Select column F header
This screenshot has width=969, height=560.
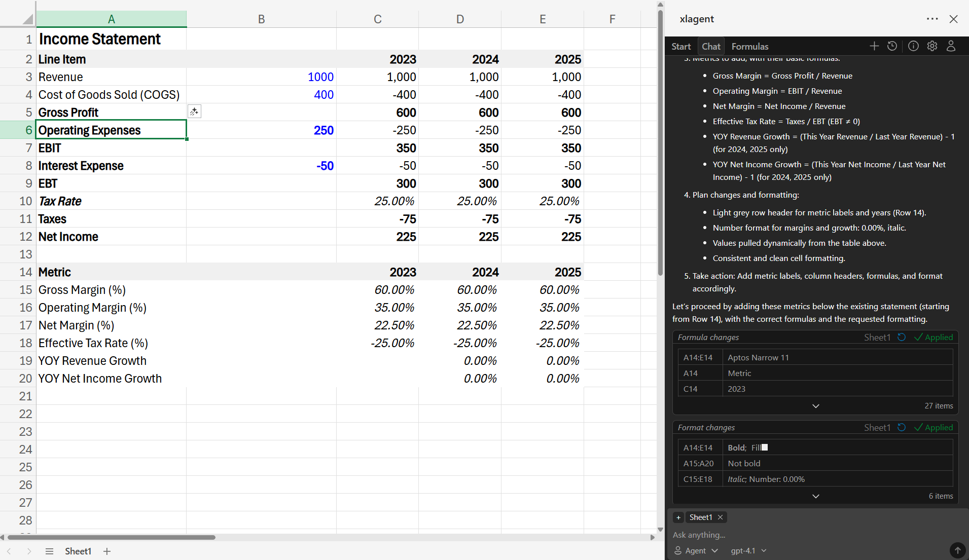613,19
